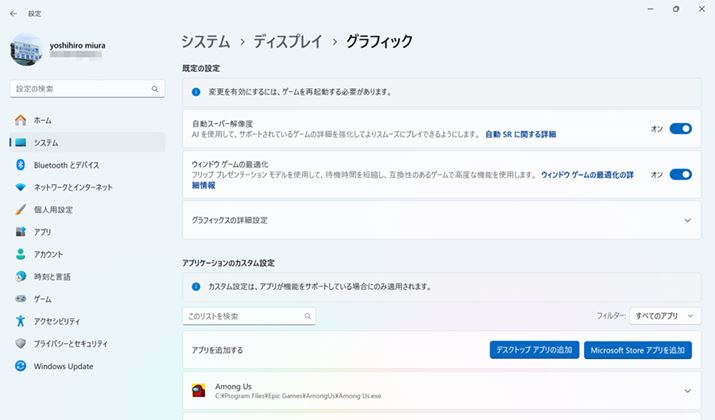715x420 pixels.
Task: Select Windows Update in the sidebar
Action: (62, 366)
